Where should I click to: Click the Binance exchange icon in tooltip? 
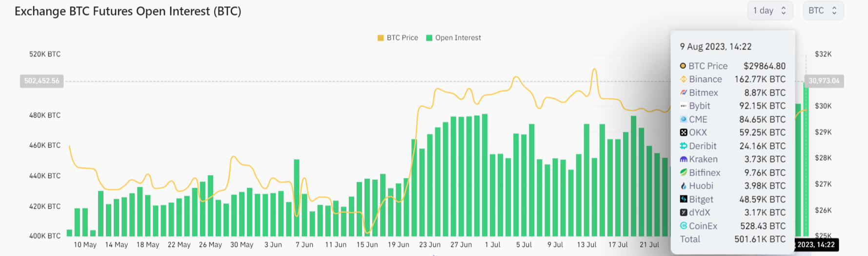684,79
